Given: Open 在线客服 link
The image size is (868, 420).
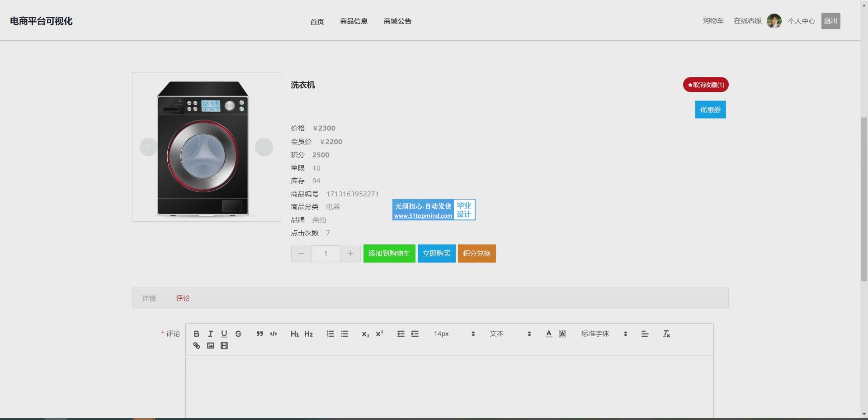Looking at the screenshot, I should 748,21.
